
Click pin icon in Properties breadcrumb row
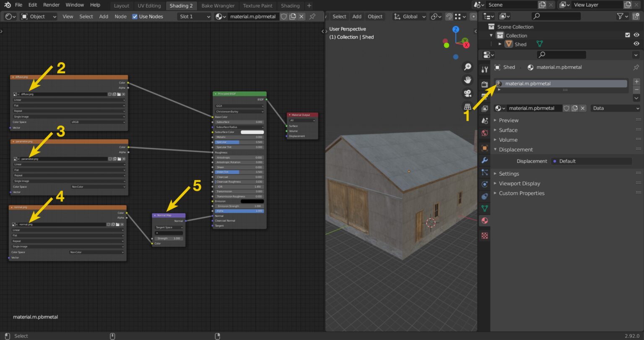[636, 67]
